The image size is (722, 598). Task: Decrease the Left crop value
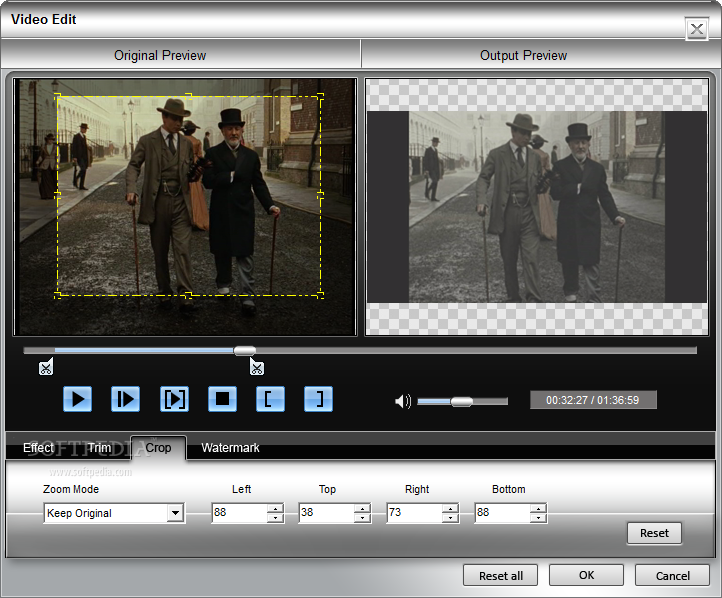tap(275, 518)
